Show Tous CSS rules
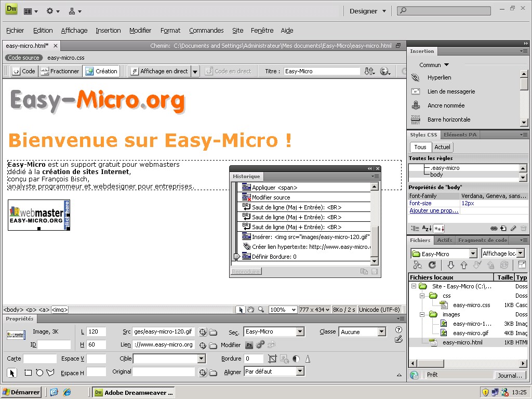Screen dimensions: 532x399 coord(420,147)
